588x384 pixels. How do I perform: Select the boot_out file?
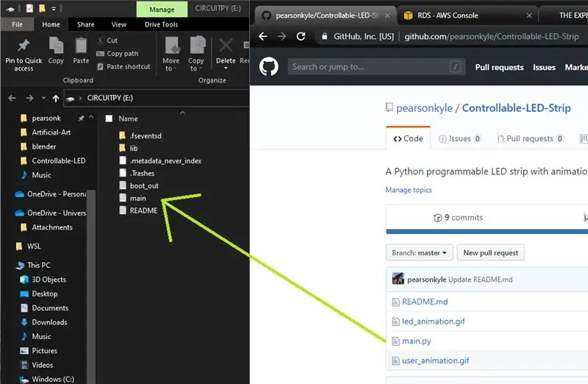pyautogui.click(x=139, y=186)
